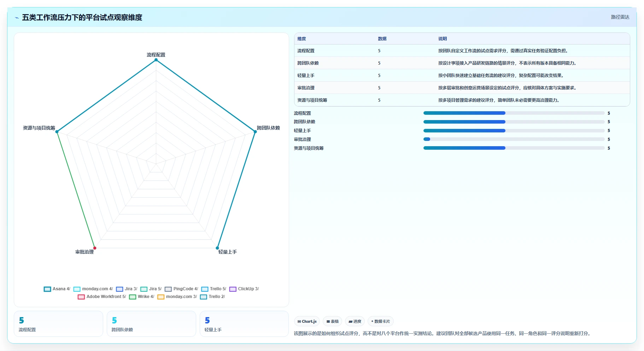
Task: Hide the Trello 2/ legend series
Action: tap(212, 297)
